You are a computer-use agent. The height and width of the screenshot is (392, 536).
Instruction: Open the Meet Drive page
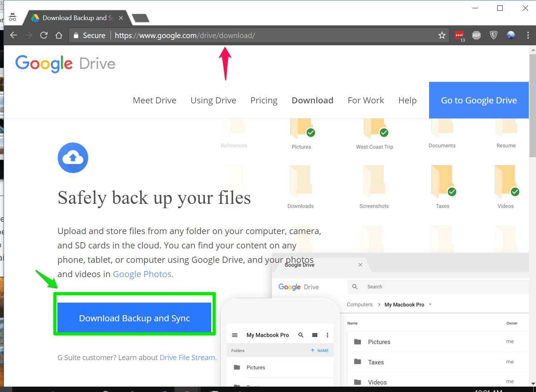point(155,101)
